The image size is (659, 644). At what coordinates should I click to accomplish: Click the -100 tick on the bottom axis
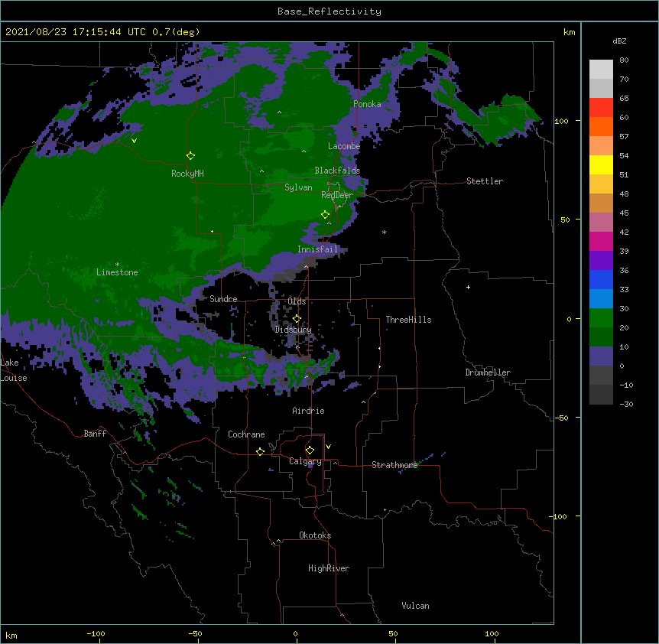96,634
